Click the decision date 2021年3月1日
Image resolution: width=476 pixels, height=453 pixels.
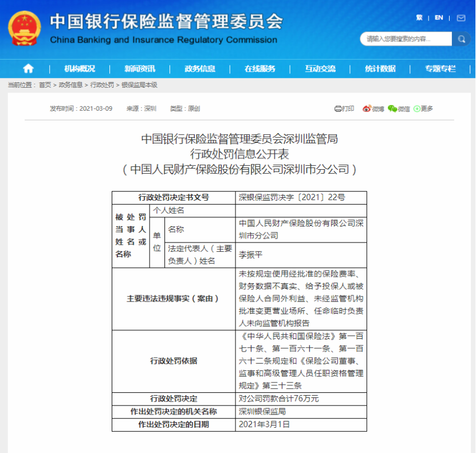[264, 424]
